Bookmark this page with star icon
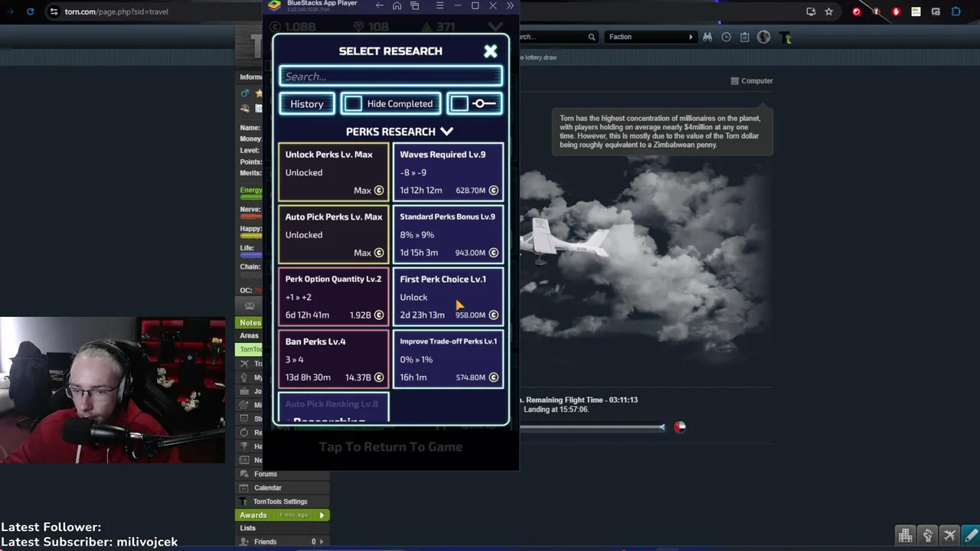The width and height of the screenshot is (980, 551). 828,11
